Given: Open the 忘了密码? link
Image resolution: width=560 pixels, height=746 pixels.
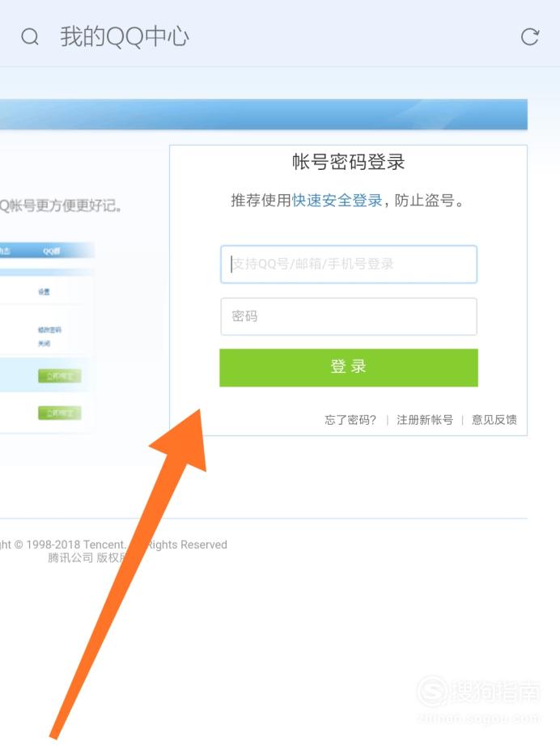Looking at the screenshot, I should [x=350, y=420].
